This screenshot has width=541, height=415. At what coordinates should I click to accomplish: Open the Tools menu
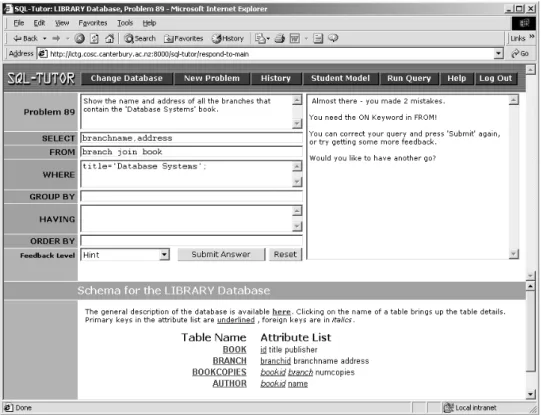pyautogui.click(x=125, y=23)
